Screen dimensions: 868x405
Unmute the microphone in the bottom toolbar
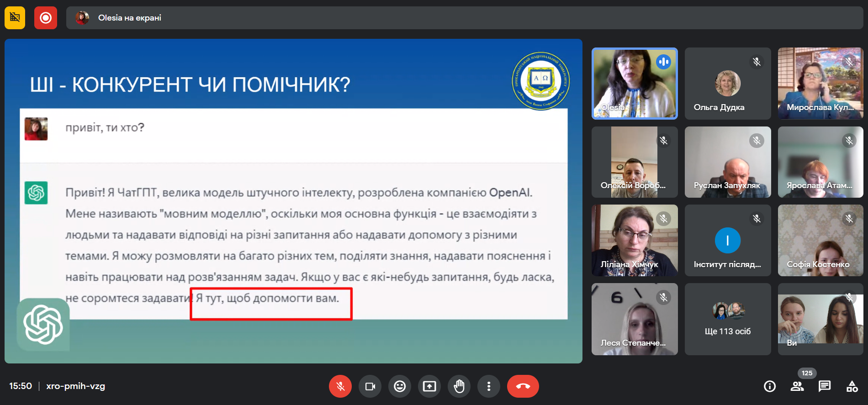click(340, 386)
